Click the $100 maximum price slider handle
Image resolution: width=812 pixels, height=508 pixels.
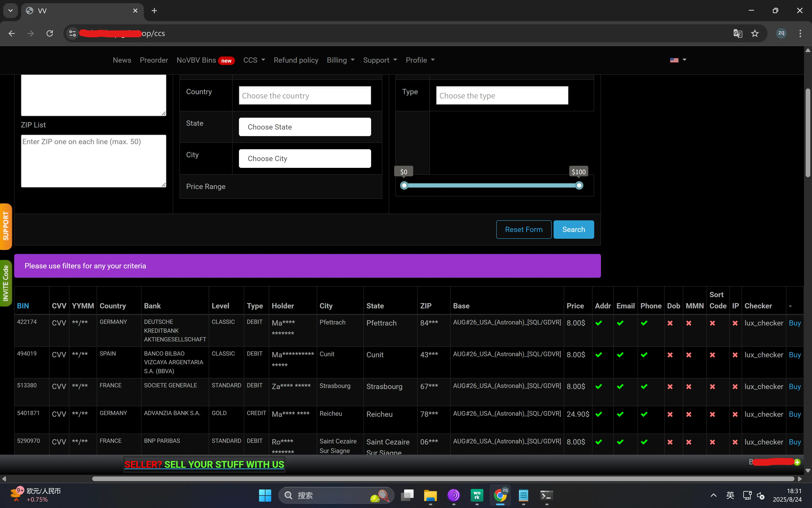579,185
